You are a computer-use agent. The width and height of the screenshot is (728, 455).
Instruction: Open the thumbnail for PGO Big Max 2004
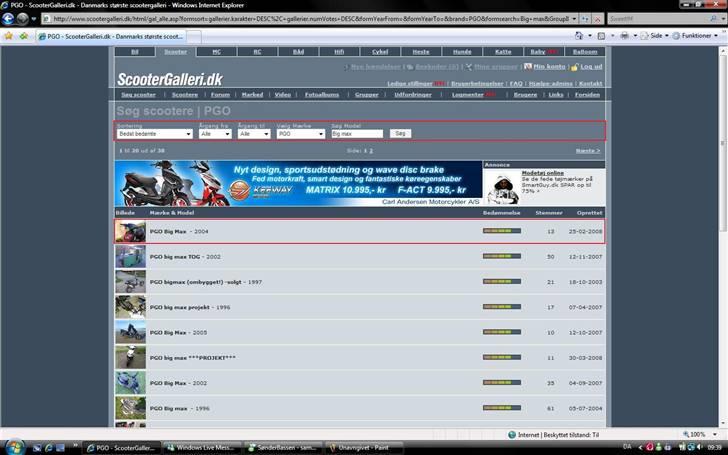click(x=130, y=232)
